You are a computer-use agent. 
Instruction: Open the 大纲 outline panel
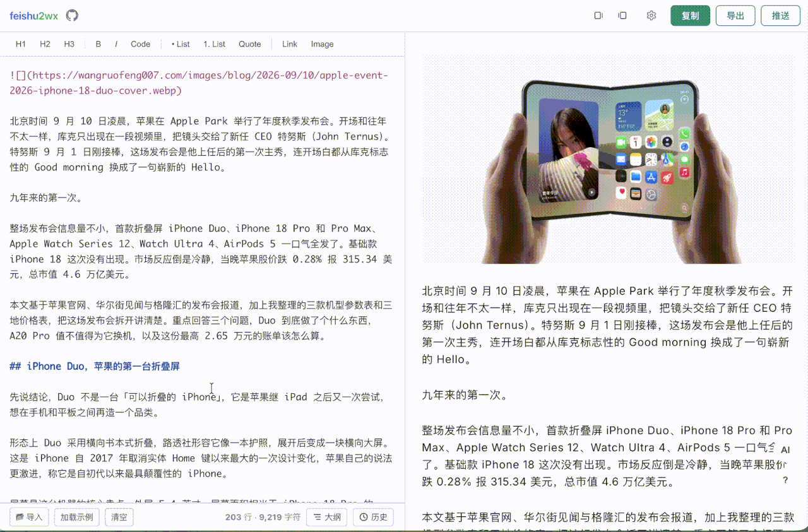point(326,517)
